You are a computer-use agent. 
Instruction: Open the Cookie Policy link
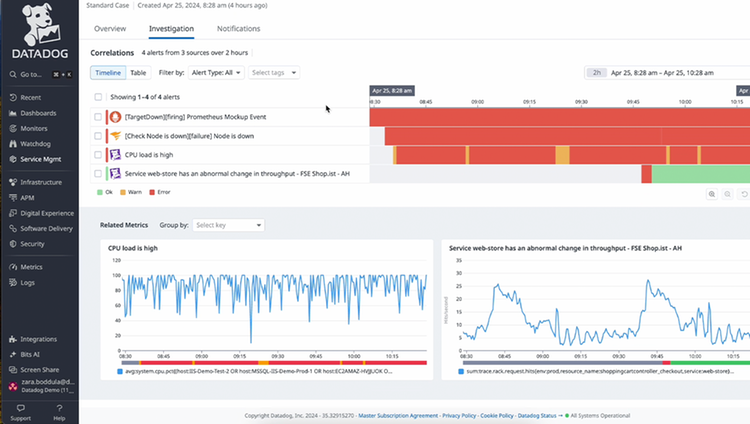pos(497,415)
